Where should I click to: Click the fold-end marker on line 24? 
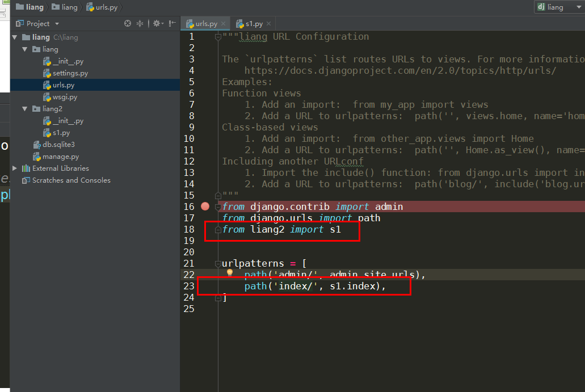[x=218, y=298]
